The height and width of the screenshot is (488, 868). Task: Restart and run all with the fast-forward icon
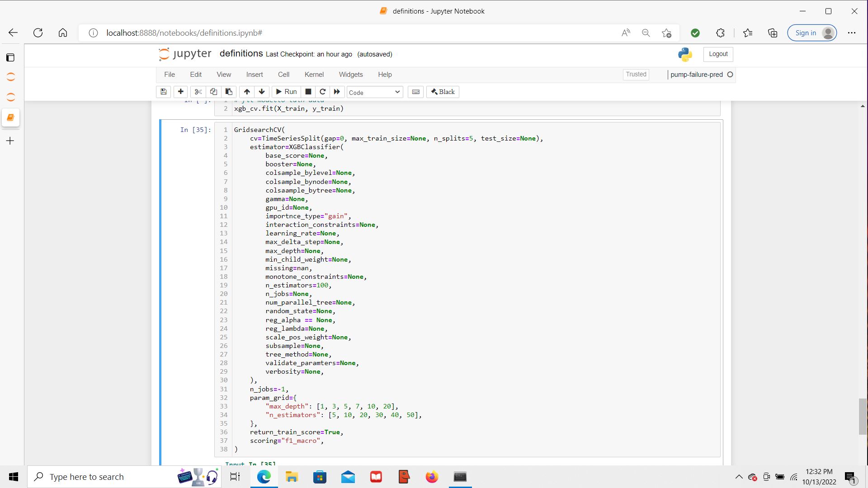point(337,92)
